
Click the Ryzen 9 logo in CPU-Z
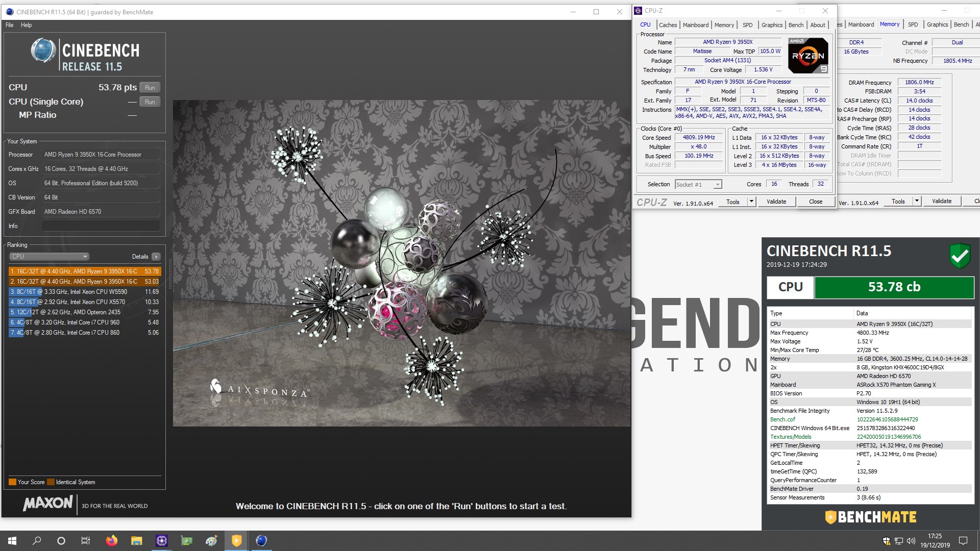pos(808,56)
